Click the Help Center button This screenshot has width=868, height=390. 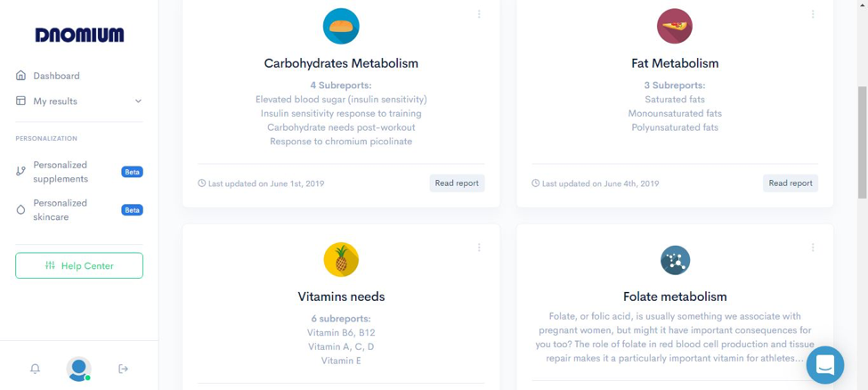[x=79, y=266]
